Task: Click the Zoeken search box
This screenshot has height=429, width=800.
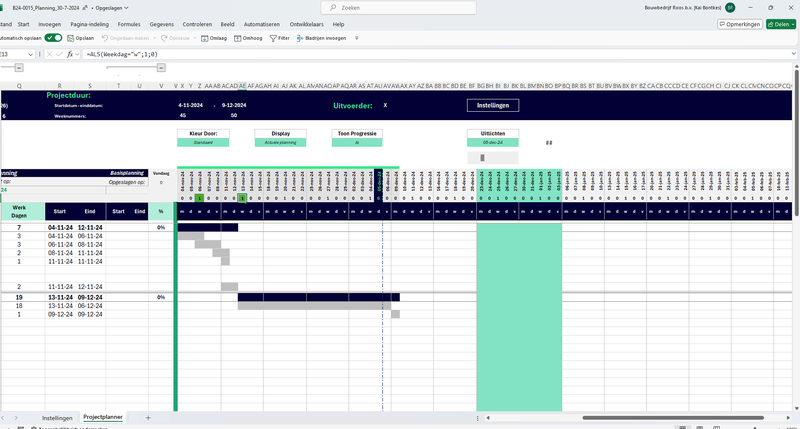Action: [x=398, y=8]
